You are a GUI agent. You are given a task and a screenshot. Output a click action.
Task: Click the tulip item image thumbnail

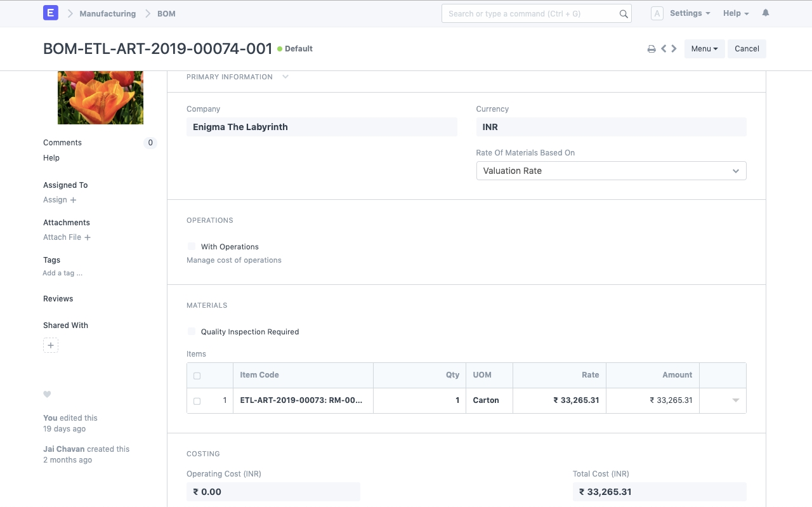coord(100,97)
